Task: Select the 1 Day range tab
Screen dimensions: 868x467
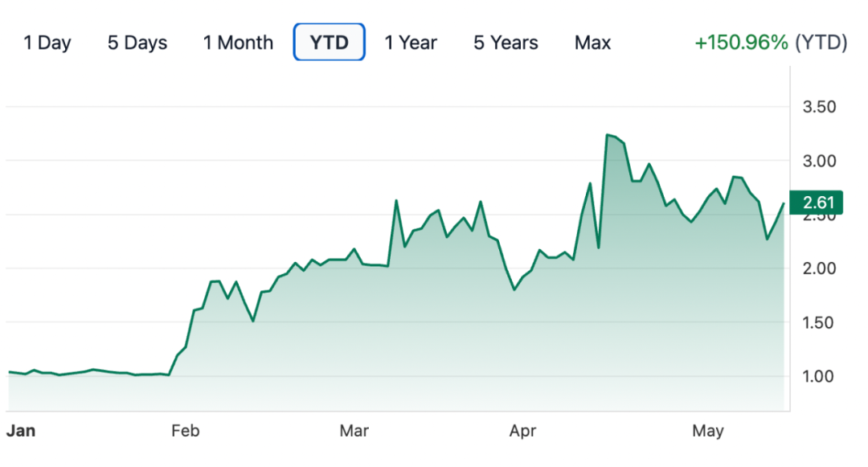Action: click(47, 43)
